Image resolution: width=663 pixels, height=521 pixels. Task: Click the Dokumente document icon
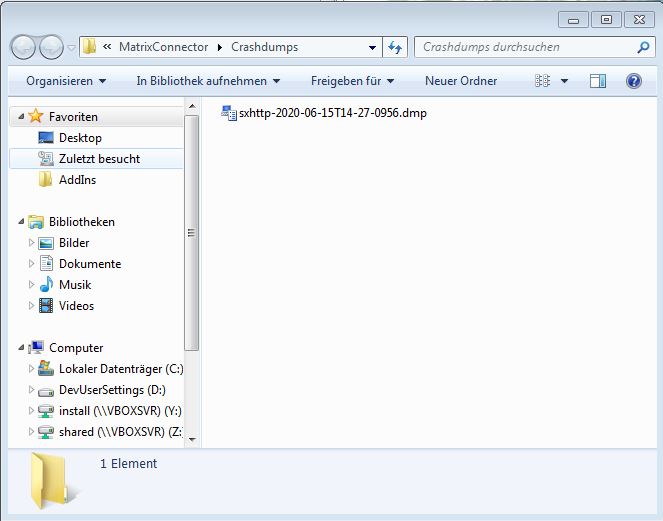point(46,263)
